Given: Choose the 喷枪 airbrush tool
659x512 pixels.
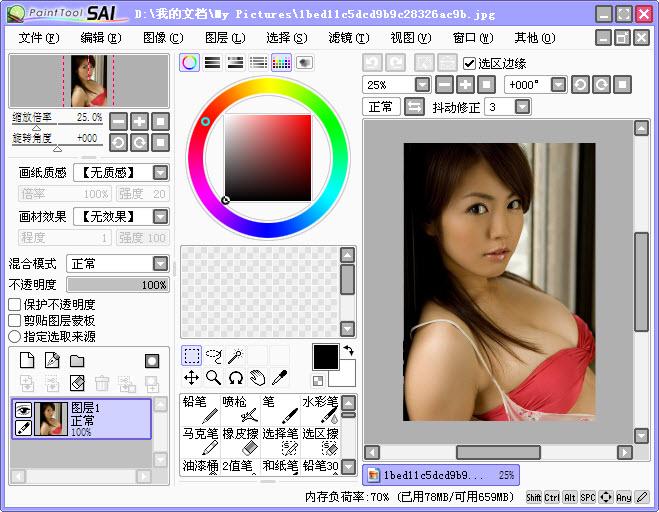Looking at the screenshot, I should click(x=240, y=409).
